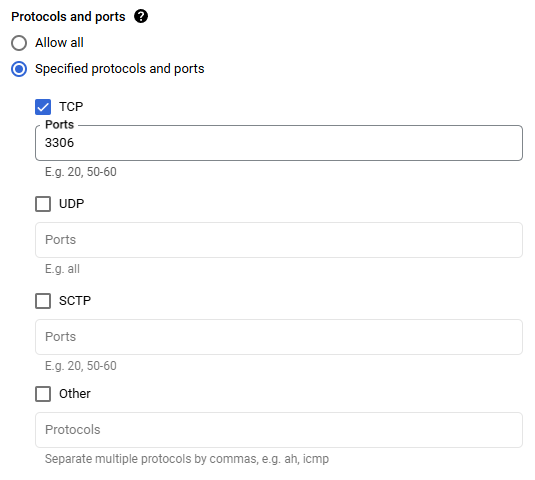Screen dimensions: 535x480
Task: Select the Allow all radio button
Action: click(19, 43)
